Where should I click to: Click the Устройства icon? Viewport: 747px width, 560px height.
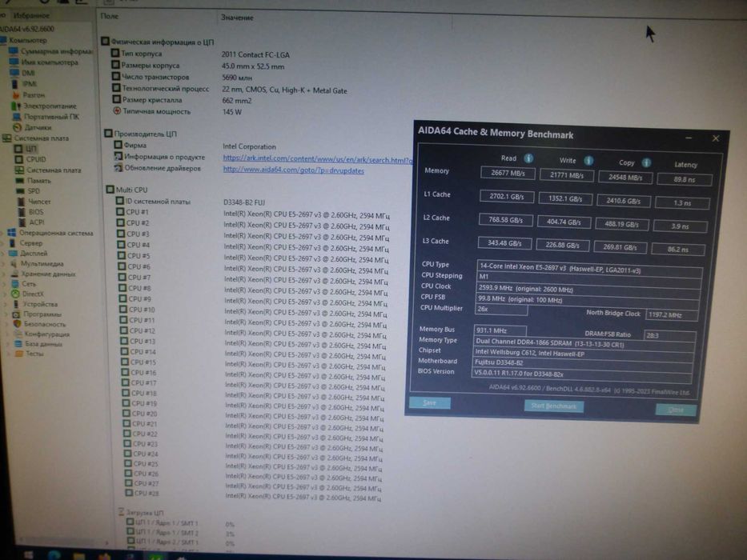coord(16,304)
